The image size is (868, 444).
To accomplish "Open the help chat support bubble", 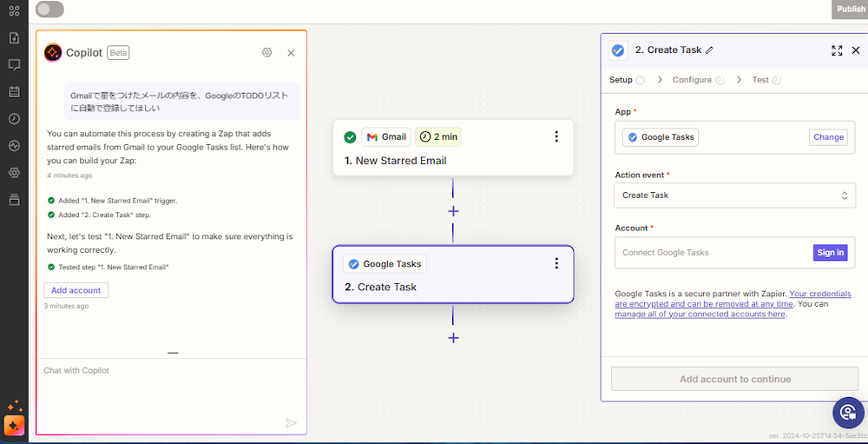I will [848, 413].
